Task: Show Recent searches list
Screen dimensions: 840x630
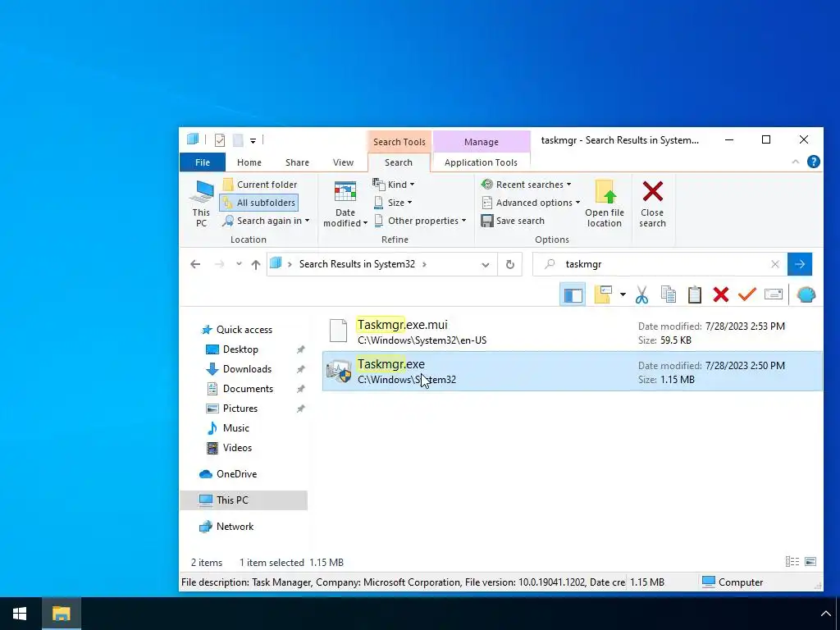Action: pyautogui.click(x=526, y=185)
